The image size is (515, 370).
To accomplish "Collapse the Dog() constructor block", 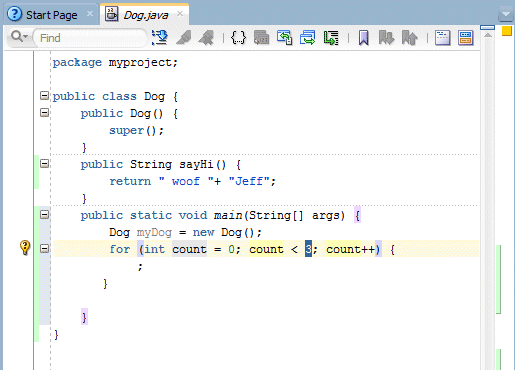I will point(44,113).
